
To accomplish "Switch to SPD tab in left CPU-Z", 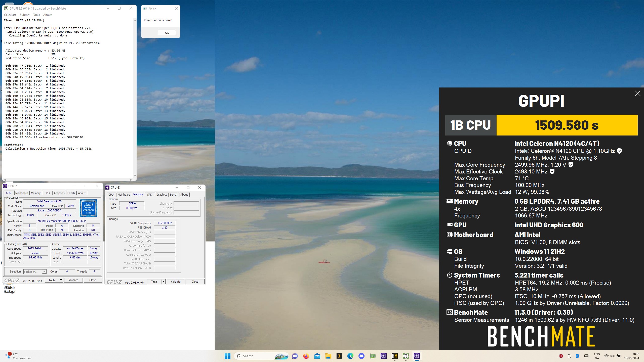I will [47, 193].
